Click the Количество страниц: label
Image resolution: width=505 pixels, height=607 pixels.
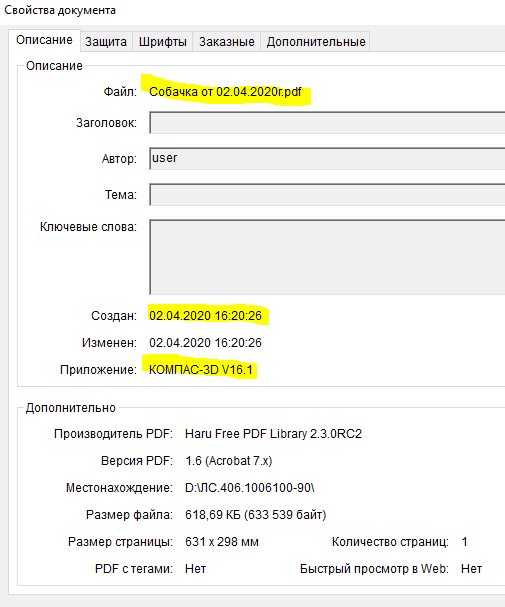(390, 542)
